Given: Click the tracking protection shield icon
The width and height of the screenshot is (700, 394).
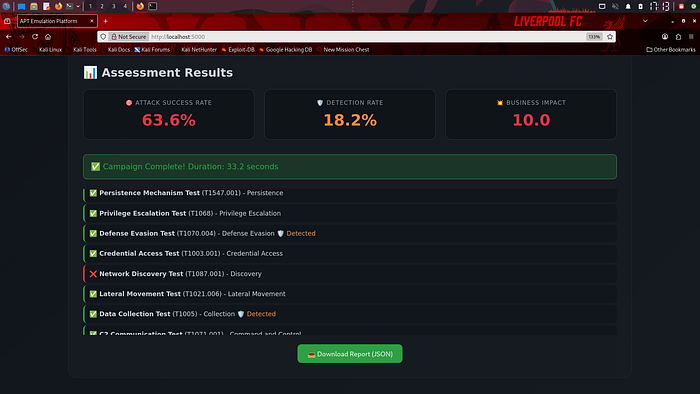Looking at the screenshot, I should tap(103, 37).
